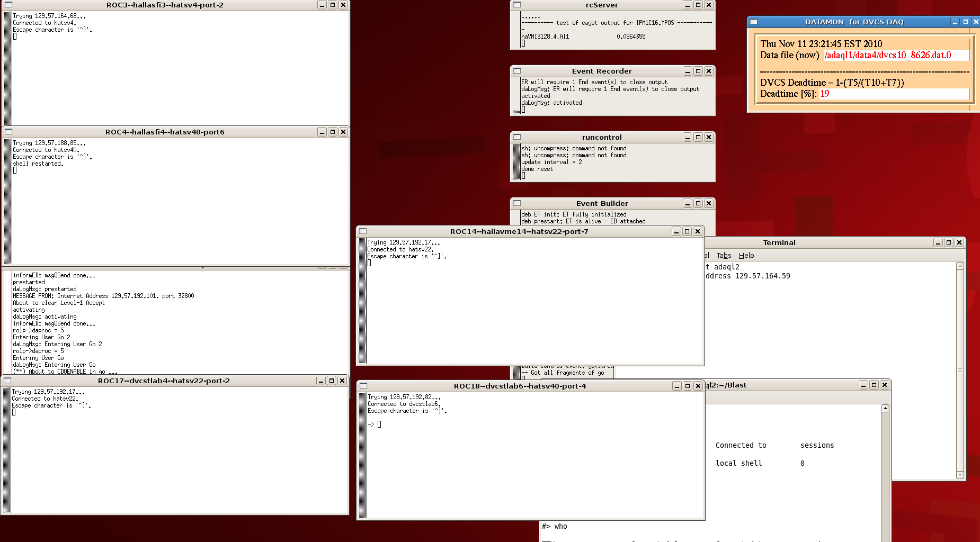Image resolution: width=980 pixels, height=542 pixels.
Task: Click the Deadtime [%] value 19
Action: (x=825, y=94)
